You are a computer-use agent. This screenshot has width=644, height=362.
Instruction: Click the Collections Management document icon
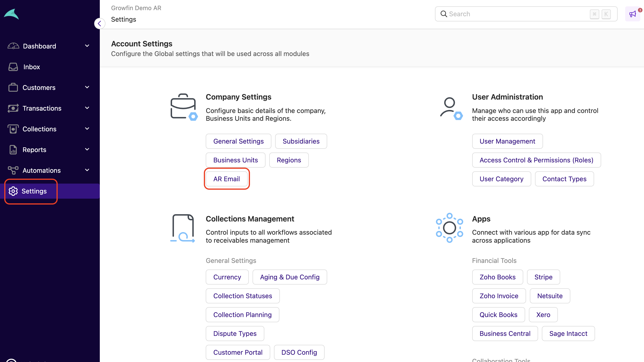(x=183, y=228)
